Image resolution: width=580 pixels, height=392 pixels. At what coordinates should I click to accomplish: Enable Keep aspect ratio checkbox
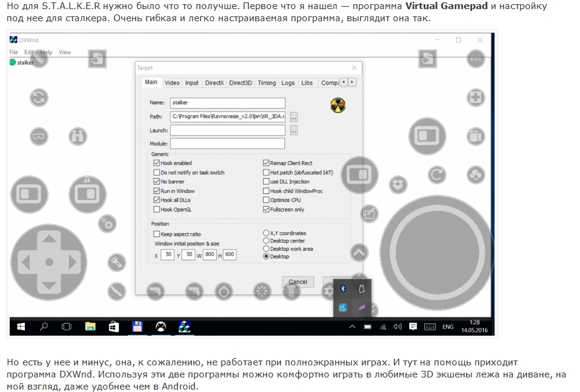point(156,234)
